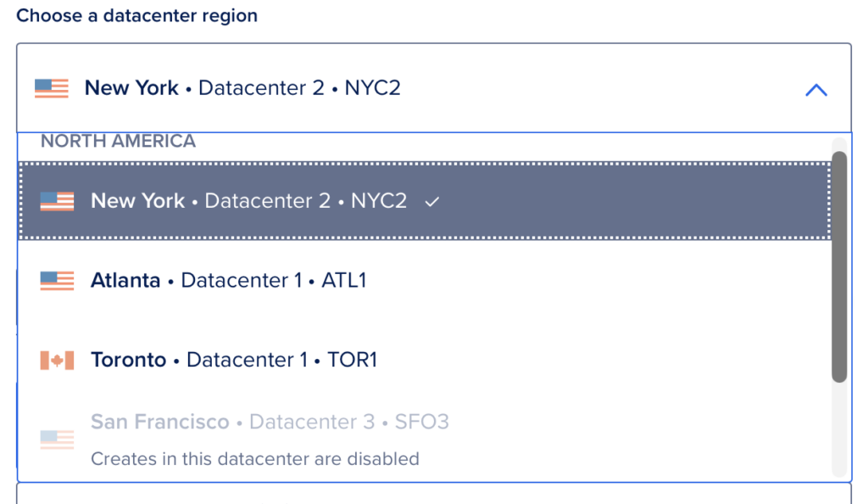Screen dimensions: 868x504
Task: Click the New York text in the closed dropdown field
Action: [x=132, y=88]
